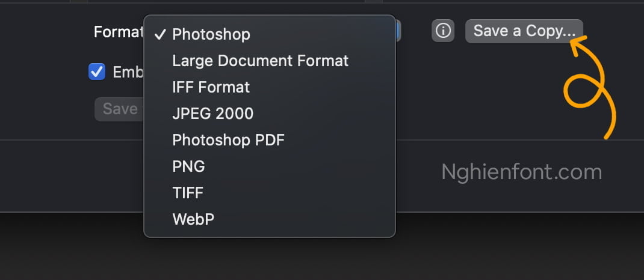Select JPEG 2000 format

[270, 114]
